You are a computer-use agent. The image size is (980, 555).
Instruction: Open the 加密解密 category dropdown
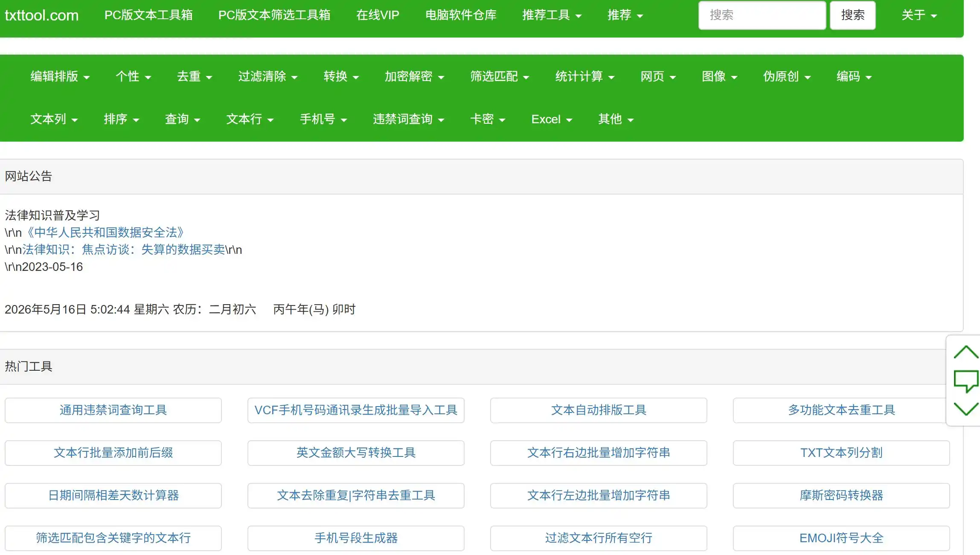click(414, 77)
